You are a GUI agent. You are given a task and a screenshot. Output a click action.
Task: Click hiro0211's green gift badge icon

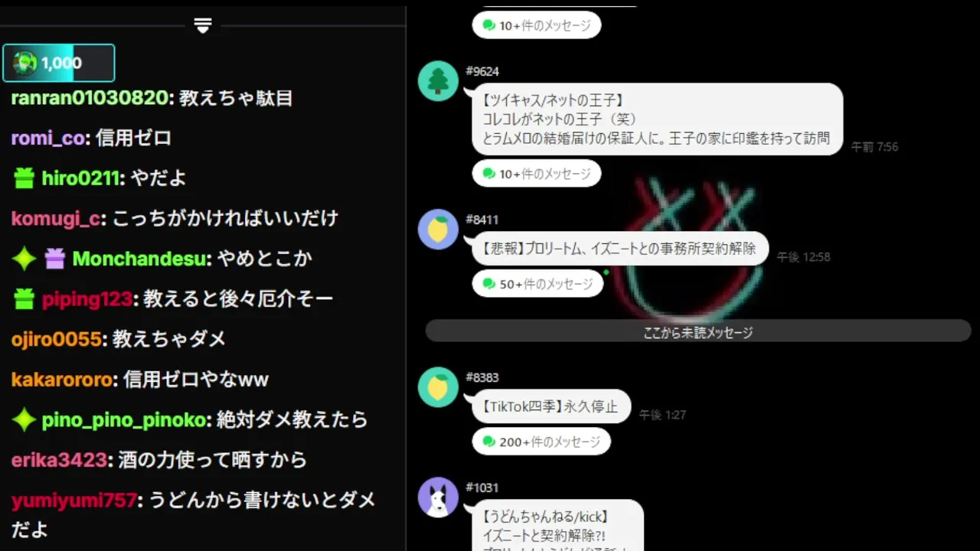pos(24,178)
